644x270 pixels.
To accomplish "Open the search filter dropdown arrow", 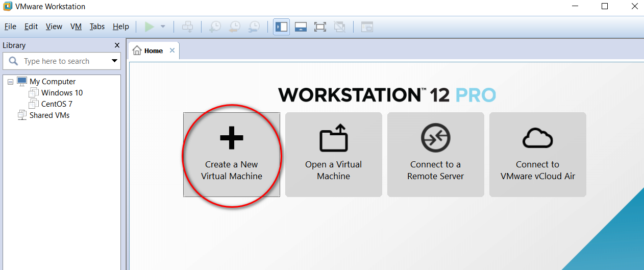I will coord(115,61).
